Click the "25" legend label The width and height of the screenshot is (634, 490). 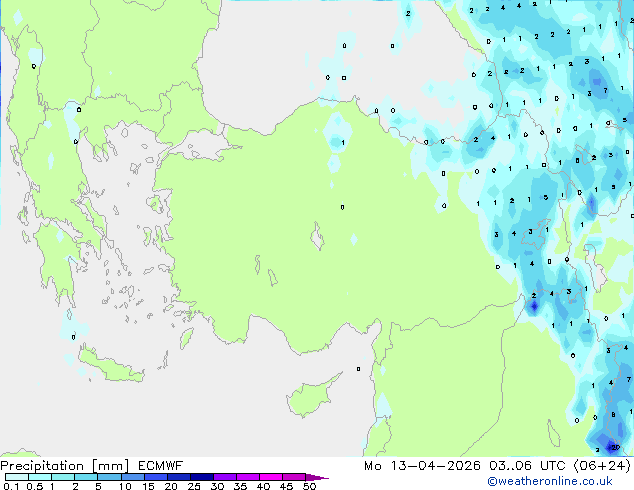coord(194,486)
